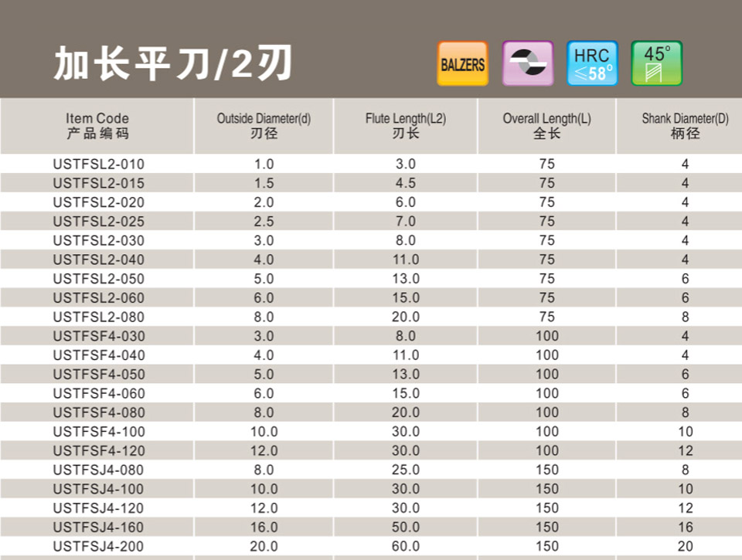Click the Flute Length(L2) column header
This screenshot has height=560, width=742.
[x=406, y=125]
